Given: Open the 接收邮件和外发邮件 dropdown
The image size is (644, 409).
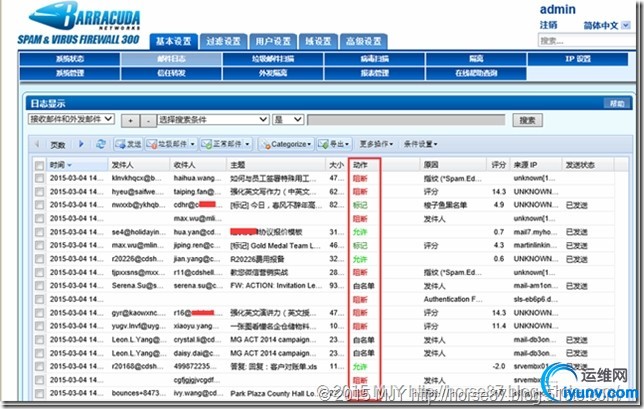Looking at the screenshot, I should (x=71, y=119).
